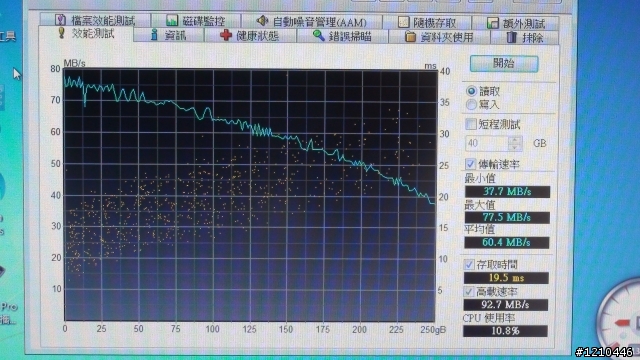Open the 檔案效能測試 tab
The image size is (640, 360).
(x=95, y=20)
